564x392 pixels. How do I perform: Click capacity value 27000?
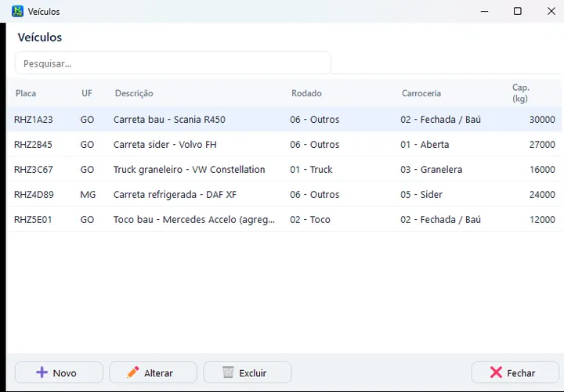point(542,145)
